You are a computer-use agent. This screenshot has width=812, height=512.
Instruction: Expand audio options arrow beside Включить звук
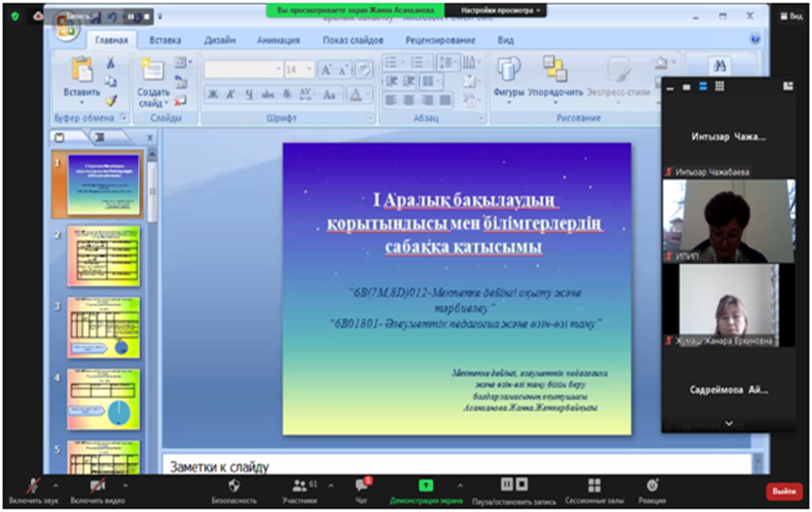56,485
